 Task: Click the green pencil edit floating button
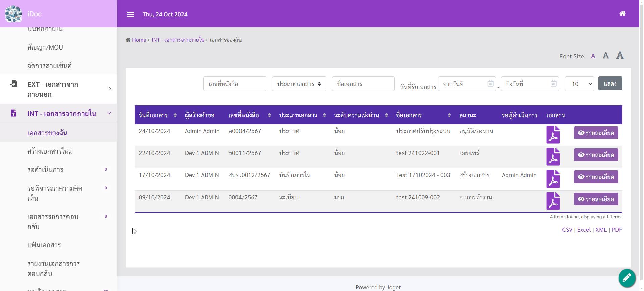point(627,278)
